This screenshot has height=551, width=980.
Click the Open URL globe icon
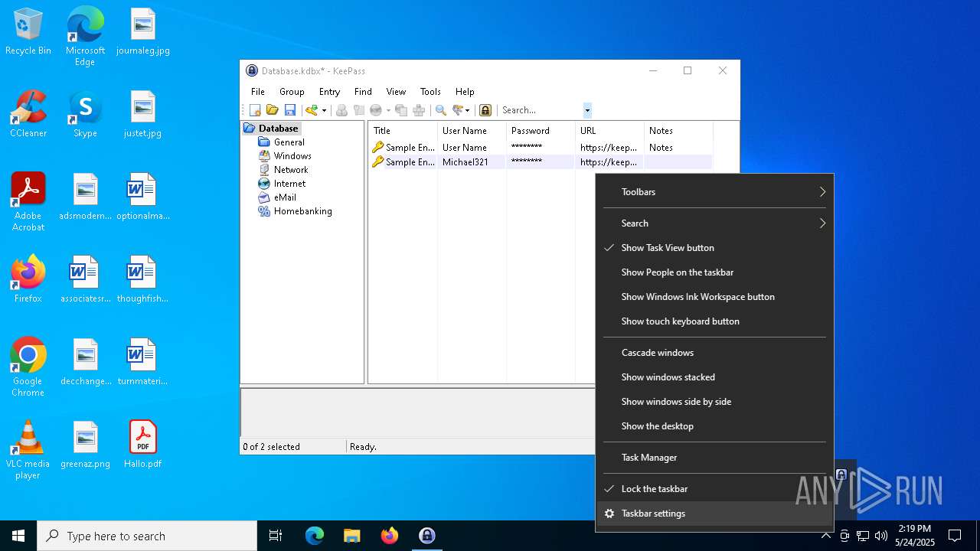click(376, 110)
